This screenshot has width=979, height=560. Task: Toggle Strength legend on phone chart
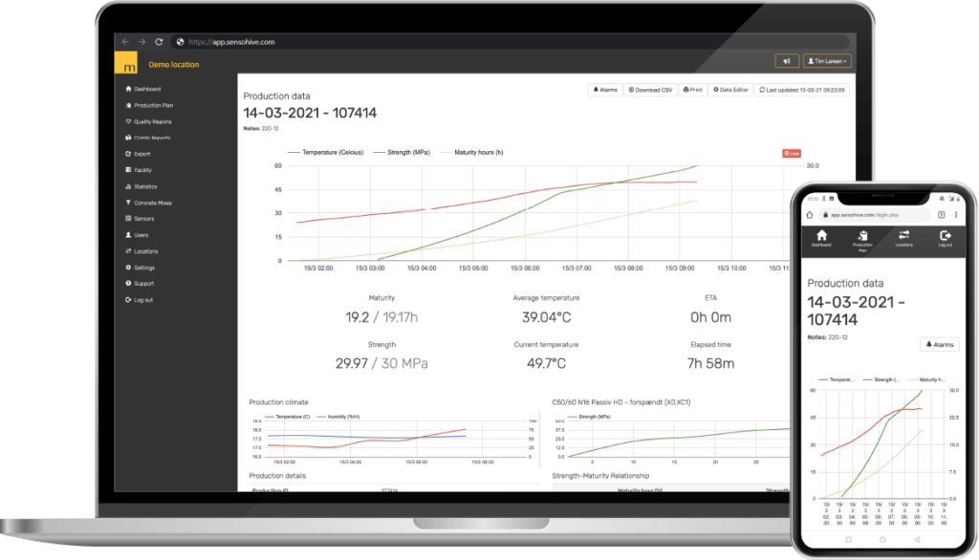coord(881,379)
